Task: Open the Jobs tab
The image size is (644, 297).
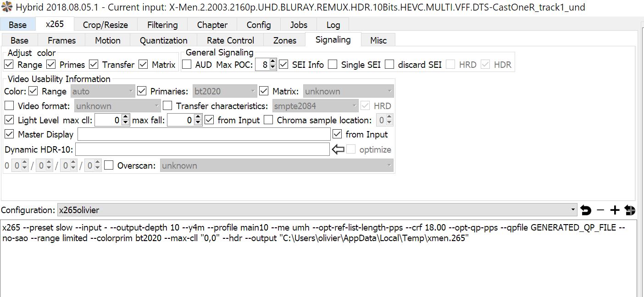Action: tap(299, 25)
